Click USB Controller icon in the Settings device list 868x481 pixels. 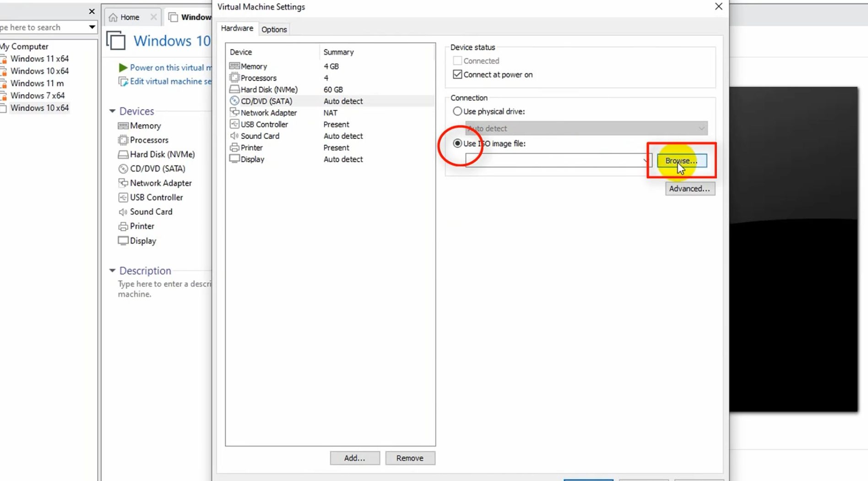point(234,124)
